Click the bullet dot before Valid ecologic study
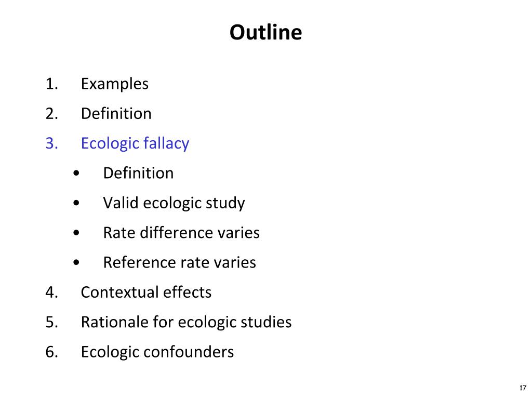Viewport: 532px width, 399px height. [x=76, y=203]
